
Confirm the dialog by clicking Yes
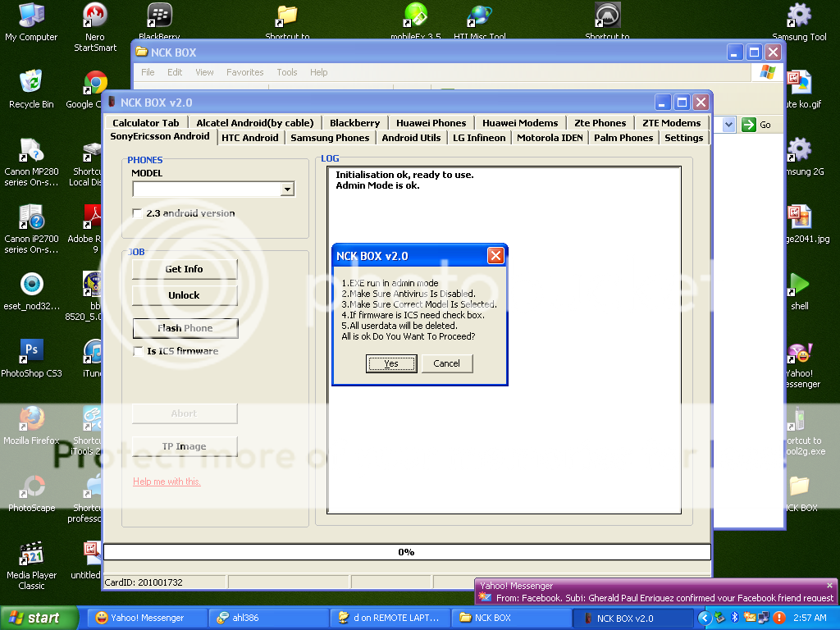point(391,363)
